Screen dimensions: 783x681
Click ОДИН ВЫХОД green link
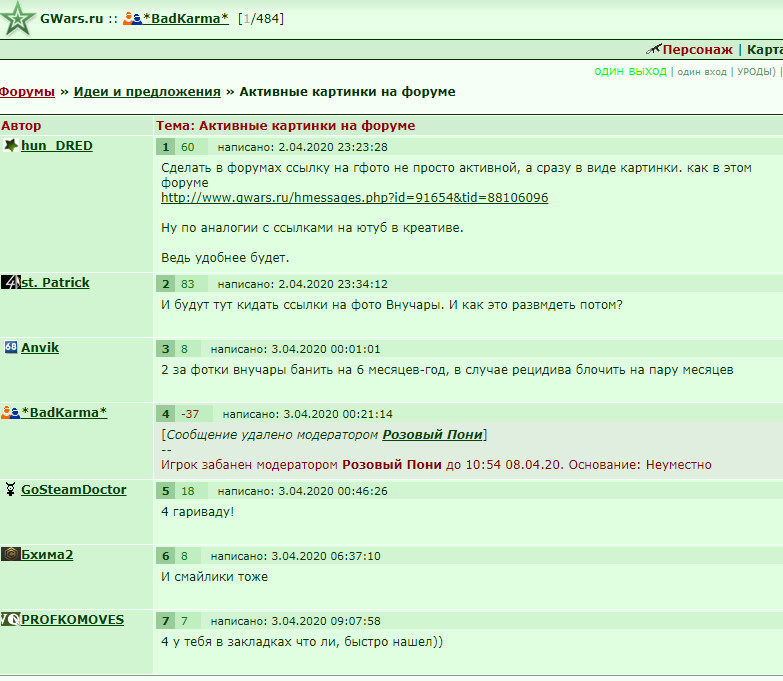630,71
